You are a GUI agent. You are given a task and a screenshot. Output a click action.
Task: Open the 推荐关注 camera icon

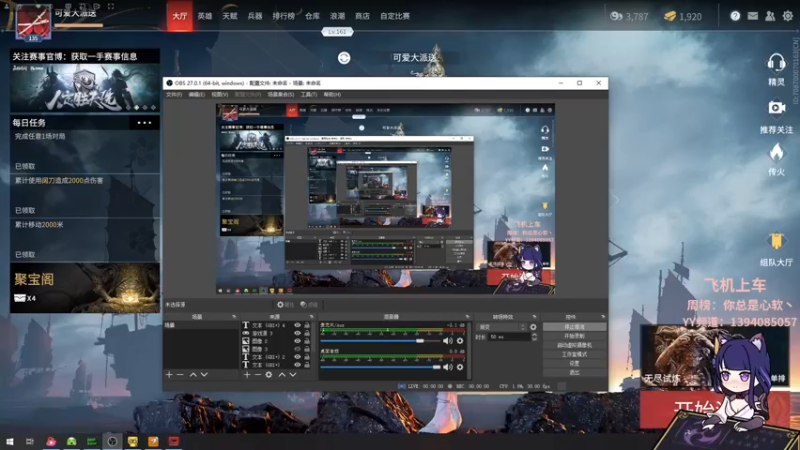(777, 108)
